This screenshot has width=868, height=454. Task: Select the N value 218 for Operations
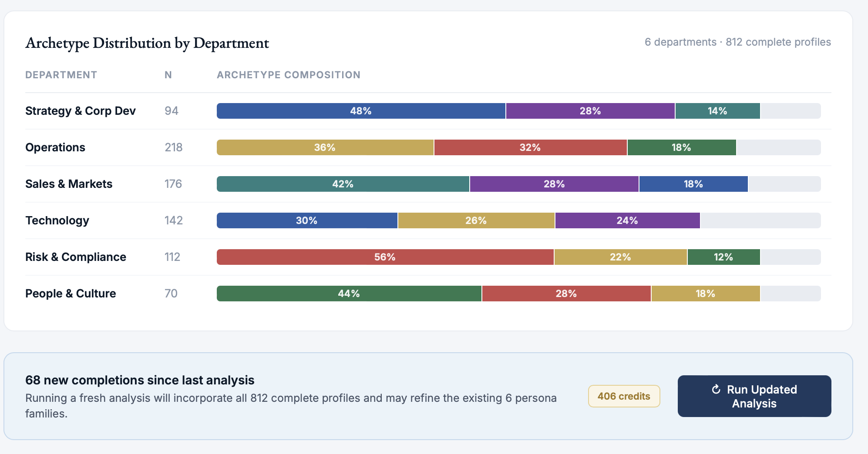click(x=173, y=147)
